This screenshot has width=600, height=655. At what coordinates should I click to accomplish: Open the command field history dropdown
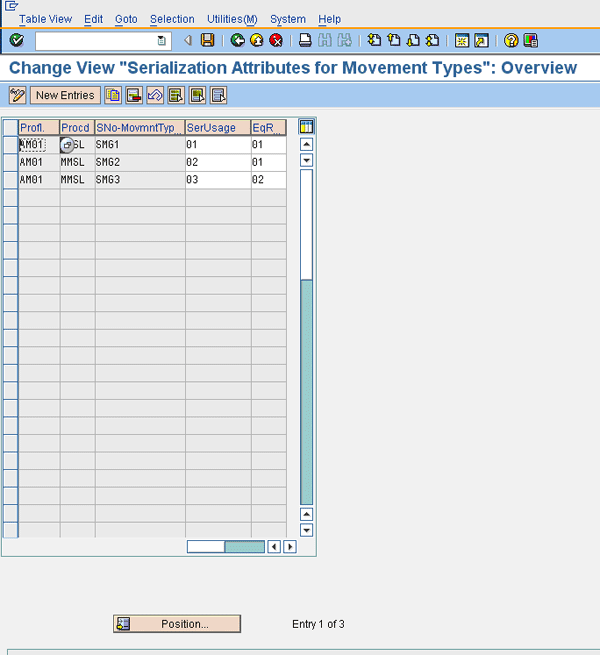[162, 41]
